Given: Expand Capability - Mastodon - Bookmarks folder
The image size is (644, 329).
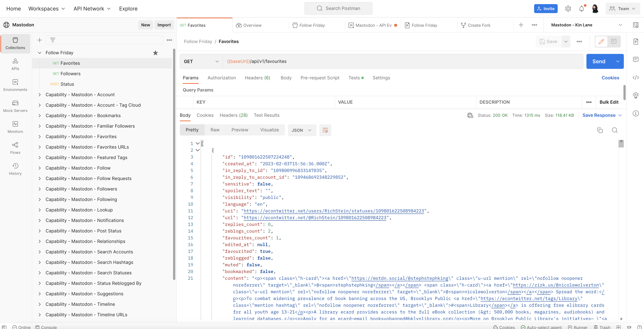Looking at the screenshot, I should pyautogui.click(x=39, y=116).
